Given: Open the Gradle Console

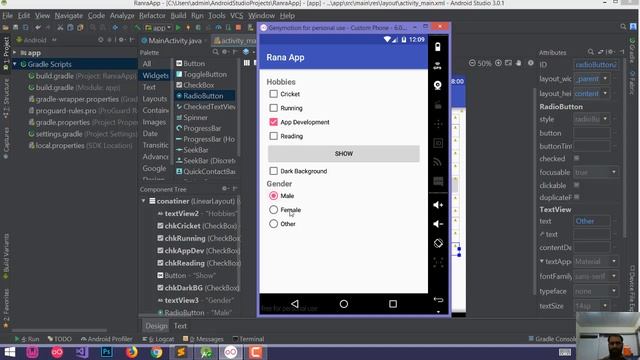Looking at the screenshot, I should [552, 339].
